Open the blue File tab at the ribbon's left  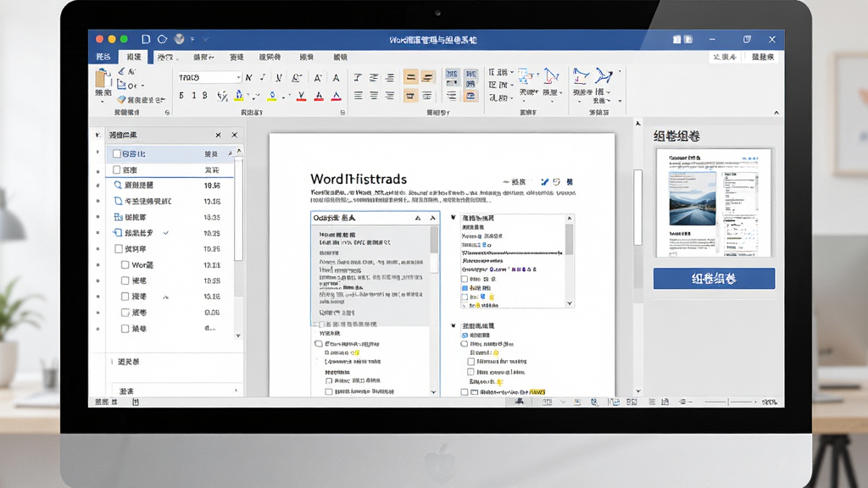tap(103, 57)
